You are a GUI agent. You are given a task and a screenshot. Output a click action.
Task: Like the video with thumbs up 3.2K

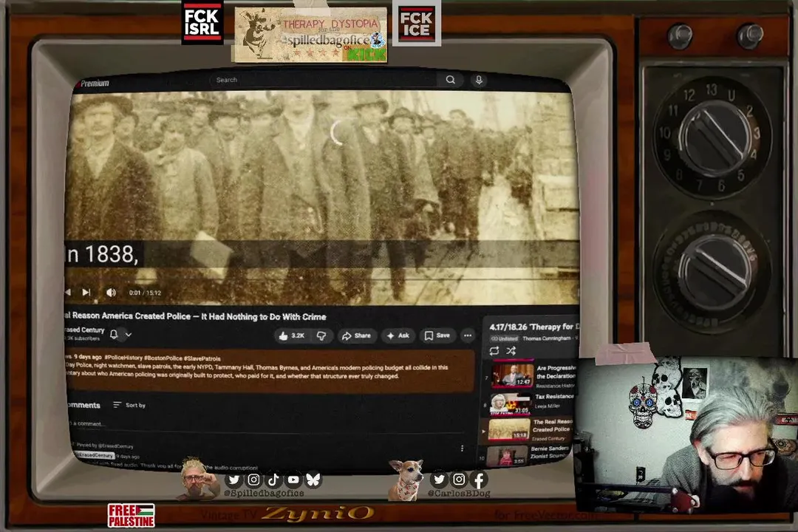[292, 335]
